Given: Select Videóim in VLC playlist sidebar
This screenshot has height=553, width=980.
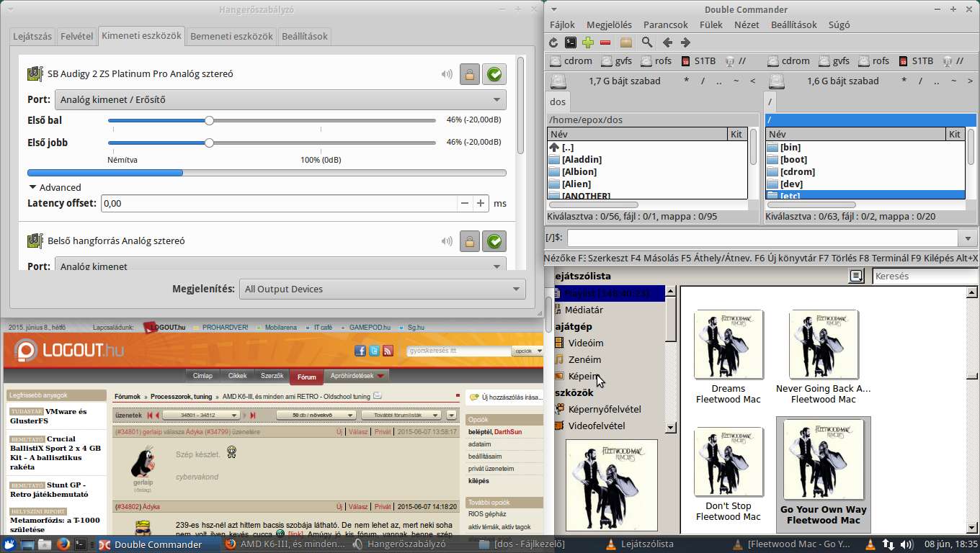Looking at the screenshot, I should pyautogui.click(x=585, y=343).
